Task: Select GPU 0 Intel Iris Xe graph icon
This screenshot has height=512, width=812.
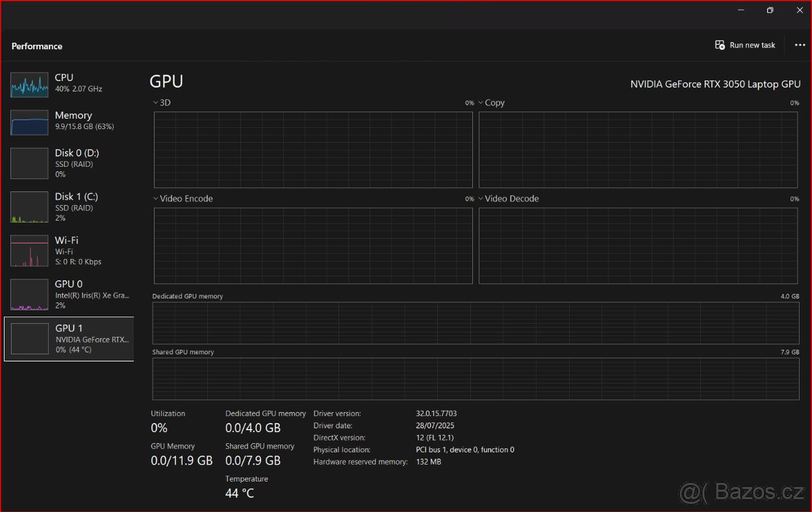Action: pos(29,294)
